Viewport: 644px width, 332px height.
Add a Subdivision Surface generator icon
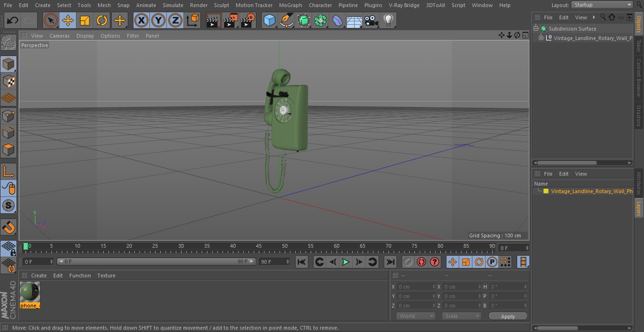[304, 21]
